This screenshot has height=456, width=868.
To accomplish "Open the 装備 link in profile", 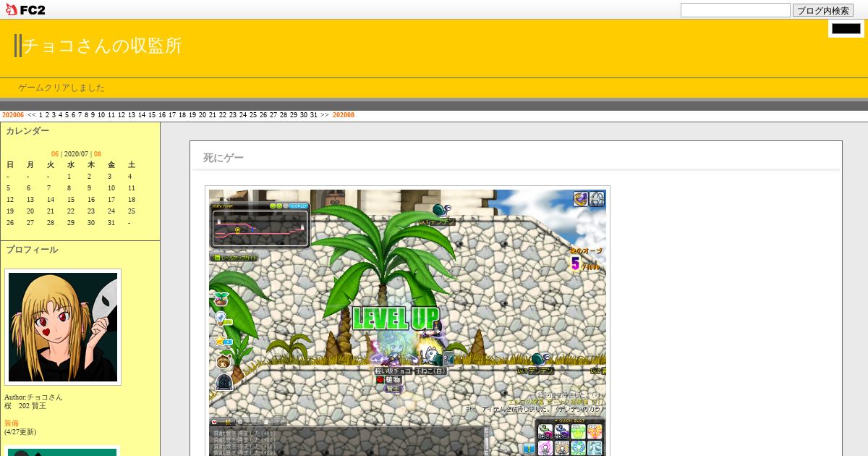I will click(12, 423).
